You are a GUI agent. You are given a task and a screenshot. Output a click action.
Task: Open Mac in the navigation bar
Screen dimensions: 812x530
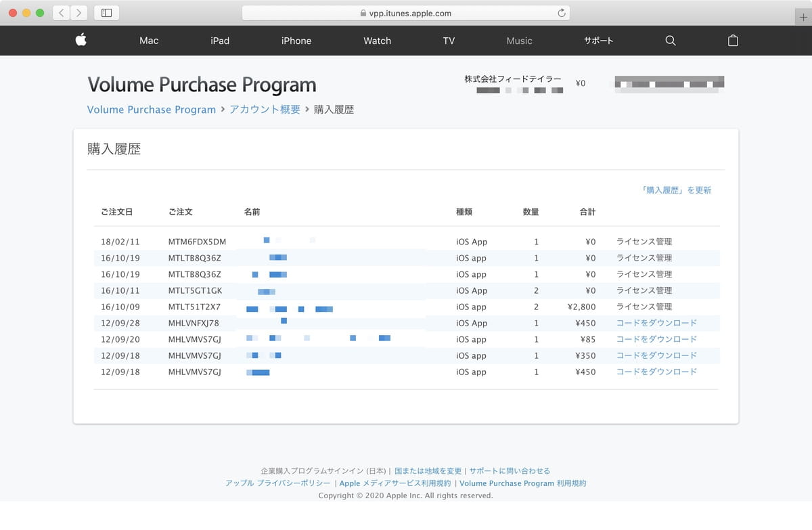(x=149, y=41)
